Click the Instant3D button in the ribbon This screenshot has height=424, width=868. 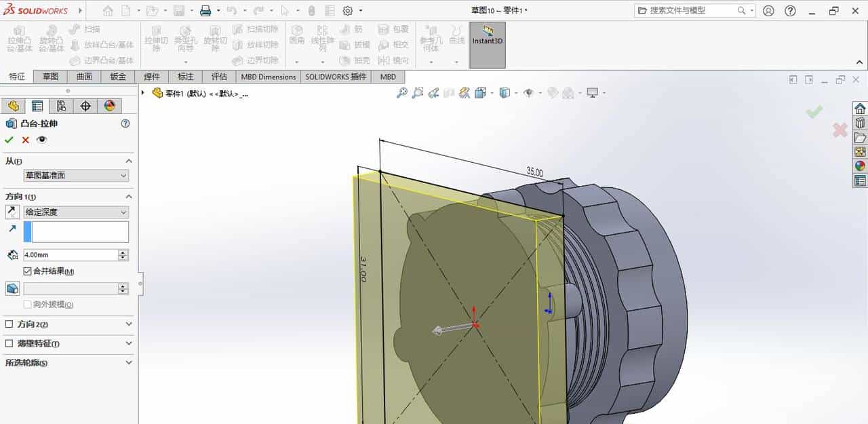tap(487, 41)
